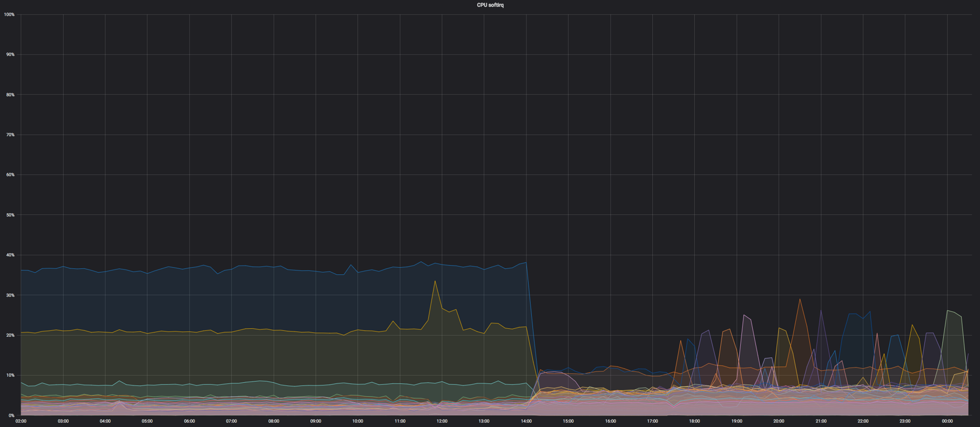Click the 22:00 time label
980x427 pixels.
pos(863,421)
